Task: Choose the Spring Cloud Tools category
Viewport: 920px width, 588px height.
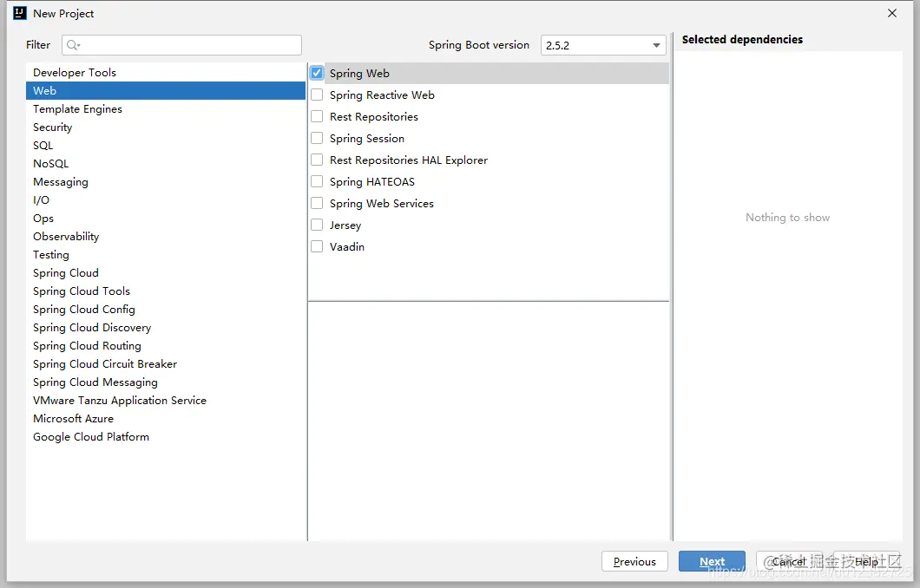Action: [166, 291]
